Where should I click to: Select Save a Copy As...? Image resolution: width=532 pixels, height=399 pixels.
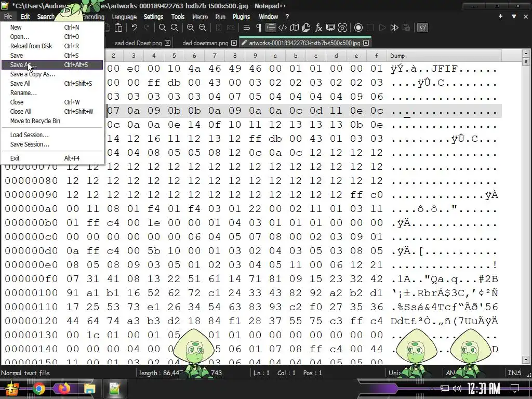(x=52, y=74)
